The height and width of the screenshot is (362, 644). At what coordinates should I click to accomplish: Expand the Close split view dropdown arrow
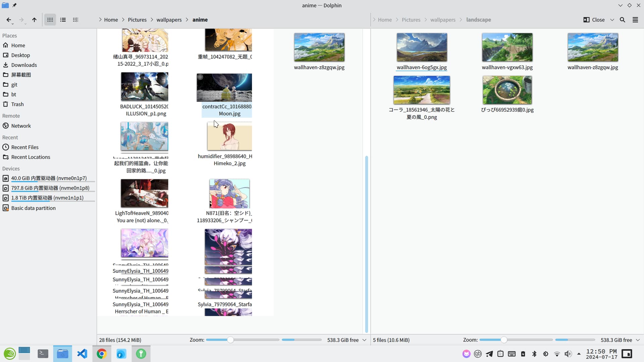click(x=612, y=20)
